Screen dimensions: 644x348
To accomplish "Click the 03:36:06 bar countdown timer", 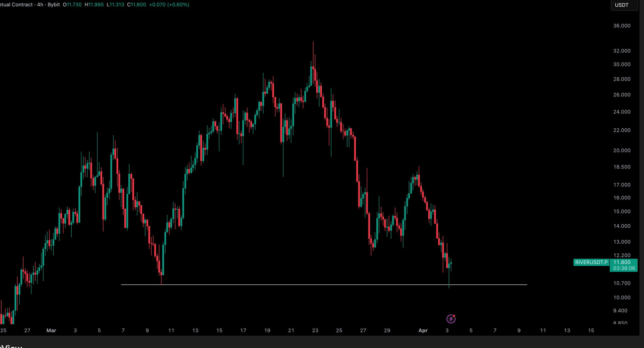I will point(624,268).
